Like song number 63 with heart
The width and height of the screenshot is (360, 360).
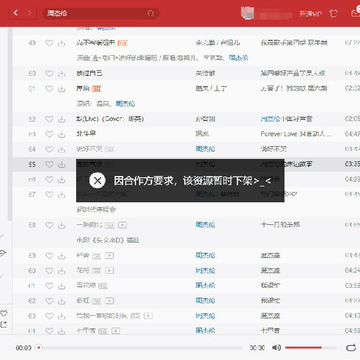49,316
